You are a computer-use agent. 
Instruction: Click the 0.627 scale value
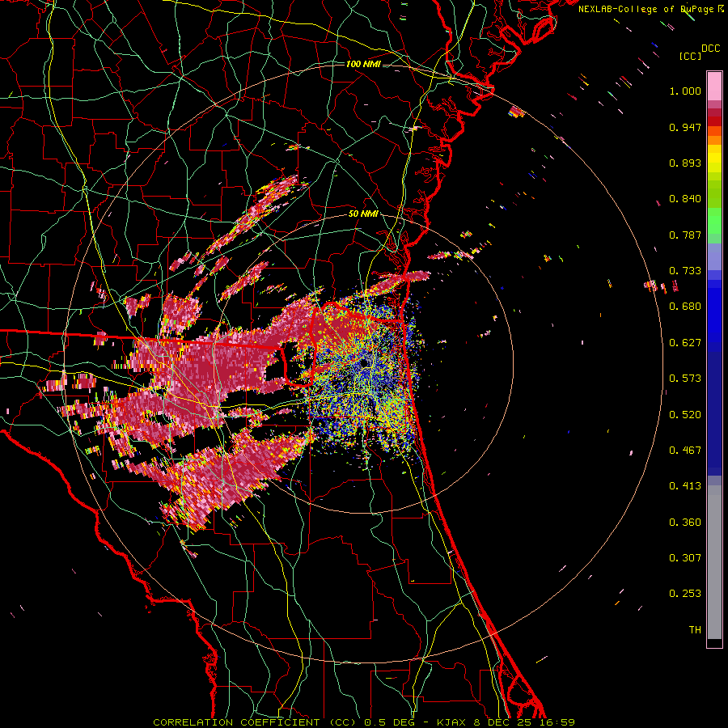[x=685, y=343]
